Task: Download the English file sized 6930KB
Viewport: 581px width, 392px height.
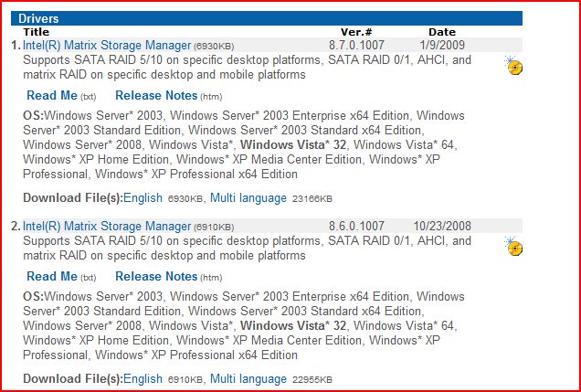Action: pos(143,198)
